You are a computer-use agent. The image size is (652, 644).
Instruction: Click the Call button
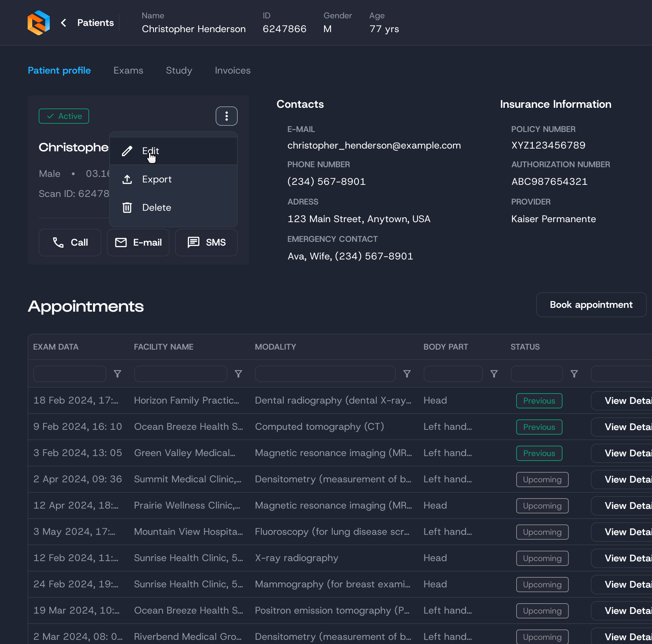pyautogui.click(x=70, y=243)
